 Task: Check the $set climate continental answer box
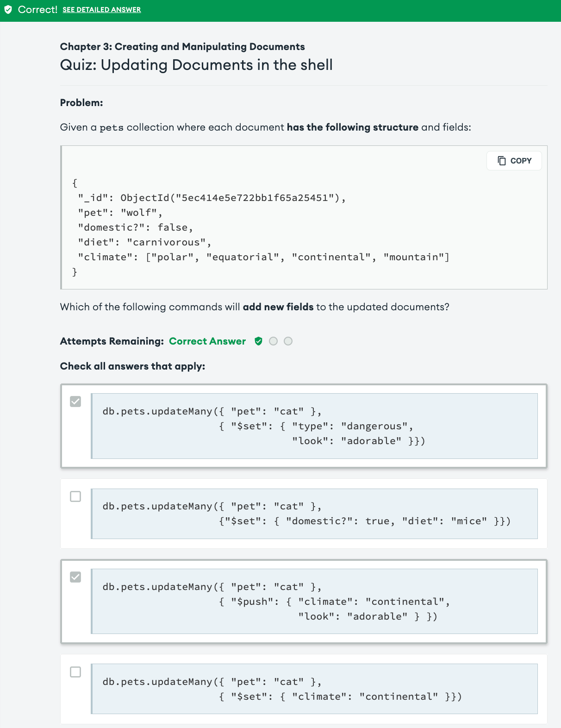(x=75, y=672)
